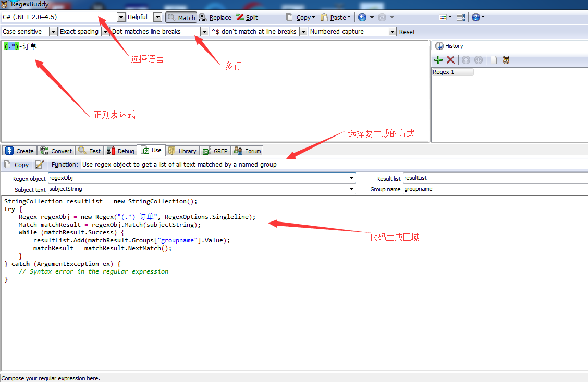Expand the Redo dropdown arrow
Image resolution: width=588 pixels, height=383 pixels.
[392, 17]
